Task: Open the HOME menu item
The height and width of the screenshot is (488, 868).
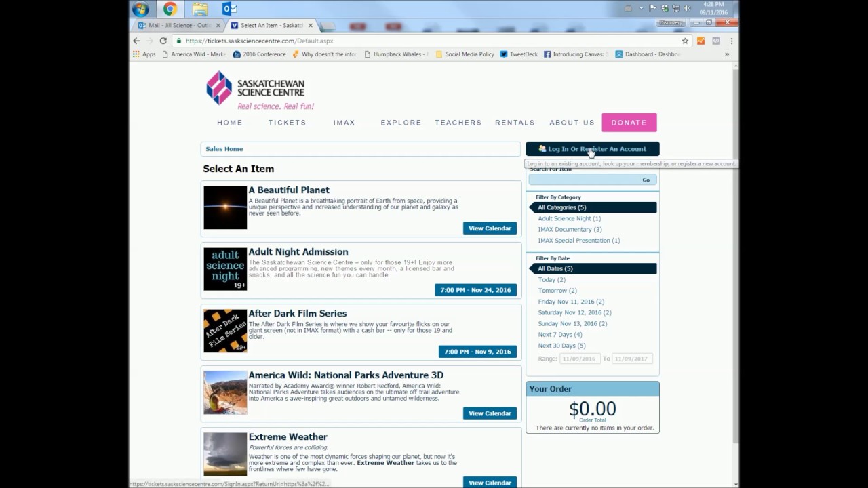Action: point(230,123)
